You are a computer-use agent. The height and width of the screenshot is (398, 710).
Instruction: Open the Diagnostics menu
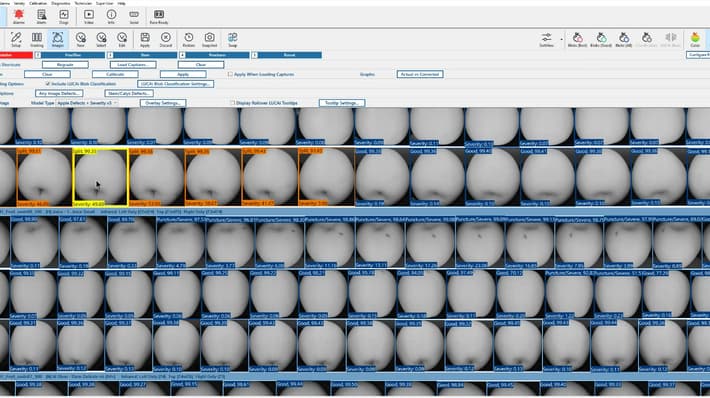pyautogui.click(x=61, y=3)
